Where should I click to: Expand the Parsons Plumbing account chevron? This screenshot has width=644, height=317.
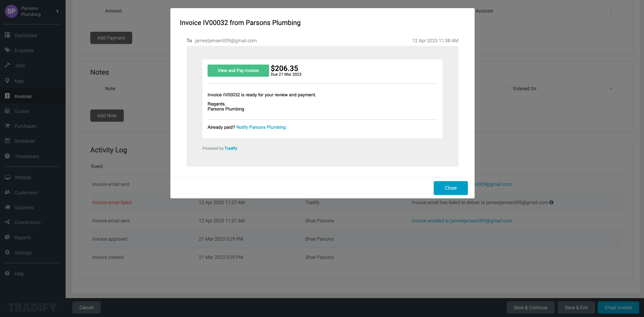click(57, 11)
